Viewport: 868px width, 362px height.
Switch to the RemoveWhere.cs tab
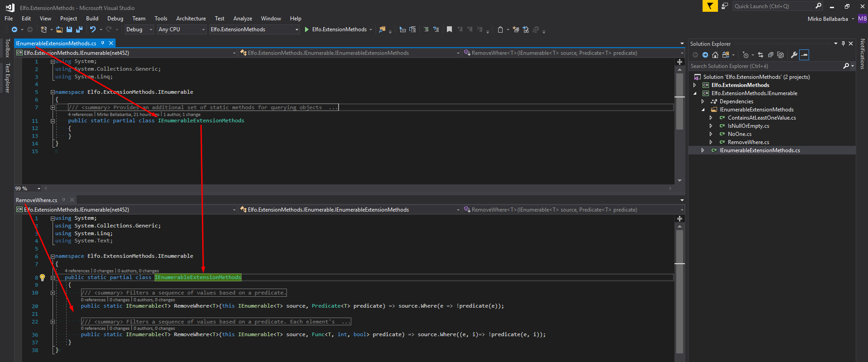(x=36, y=200)
